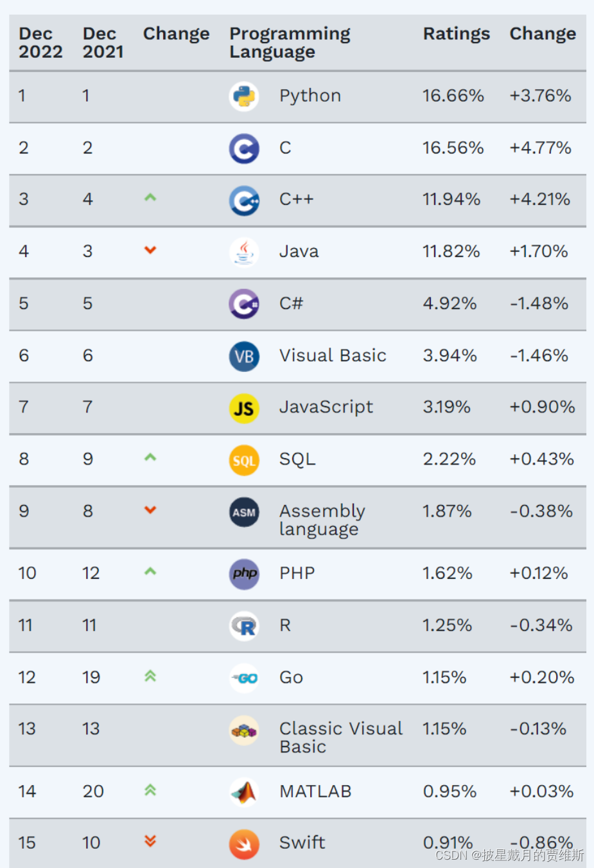Click the PHP logo icon

244,574
